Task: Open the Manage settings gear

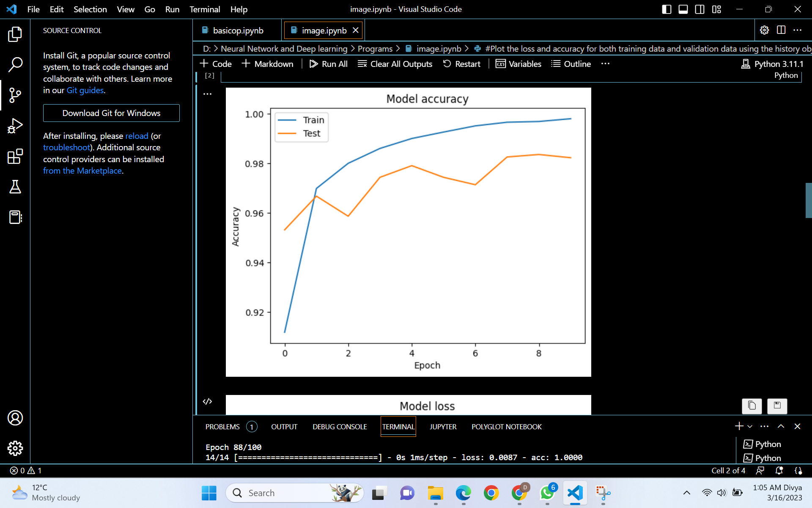Action: 15,448
